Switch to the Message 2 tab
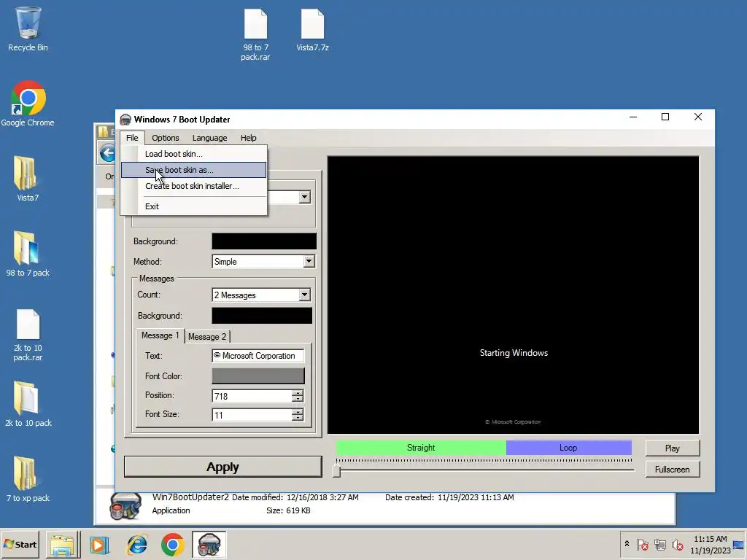747x560 pixels. coord(207,337)
